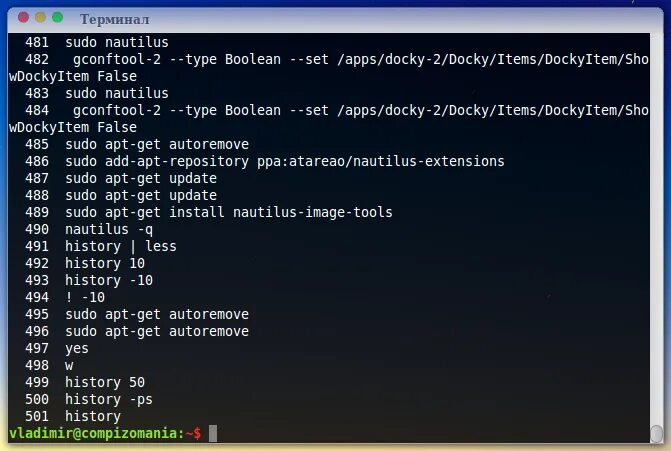Select line 486 add-apt-repository command
The width and height of the screenshot is (671, 451).
(x=264, y=161)
